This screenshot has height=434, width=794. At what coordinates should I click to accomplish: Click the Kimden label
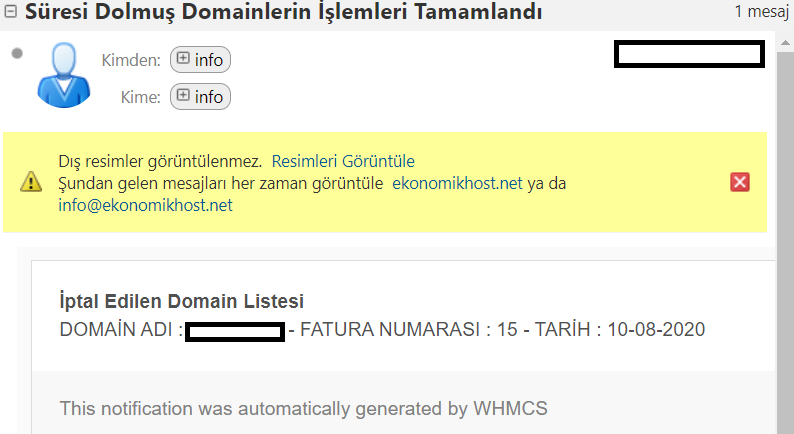131,60
